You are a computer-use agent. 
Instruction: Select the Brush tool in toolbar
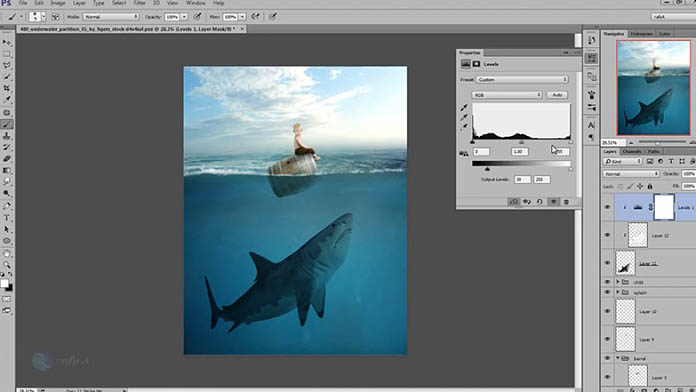[7, 124]
